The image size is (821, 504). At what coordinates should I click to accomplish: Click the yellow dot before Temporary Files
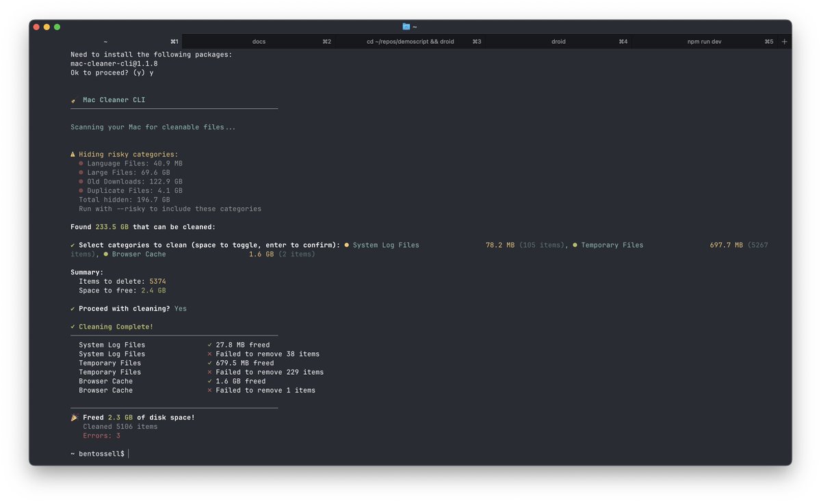(575, 245)
